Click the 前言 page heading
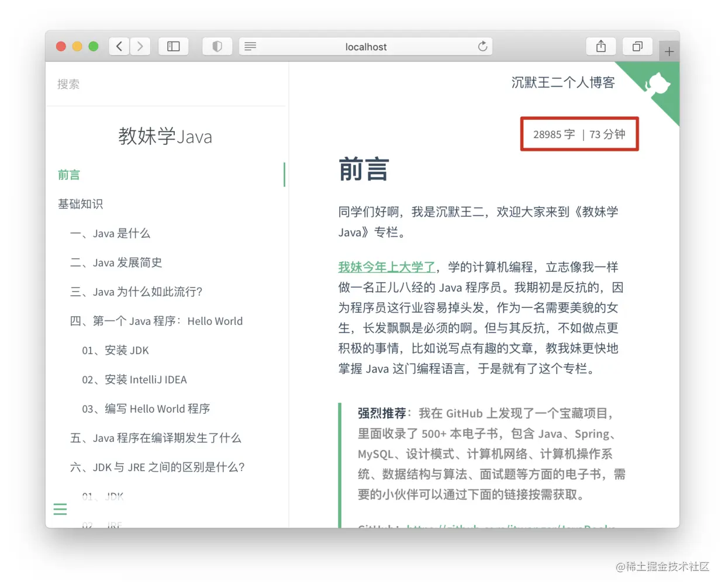 pos(364,170)
